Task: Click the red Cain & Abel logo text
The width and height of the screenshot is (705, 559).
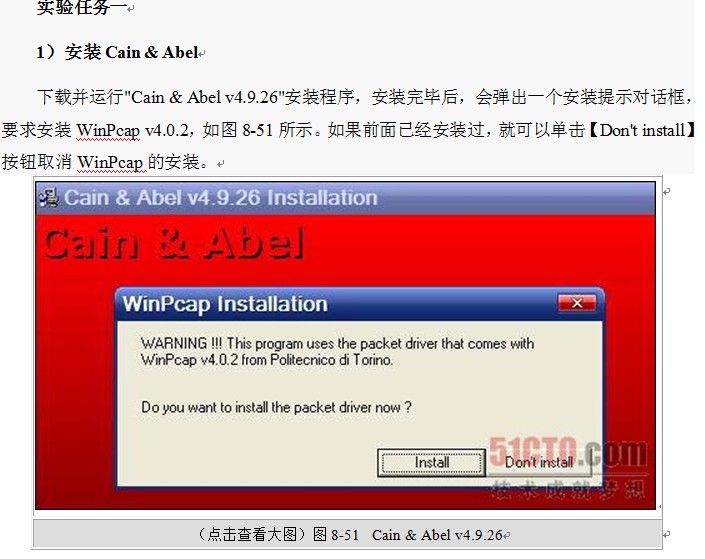Action: click(174, 243)
